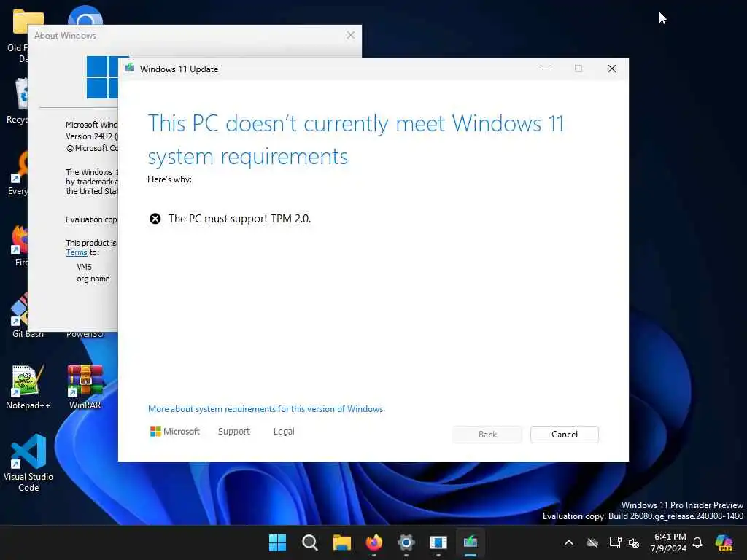This screenshot has height=560, width=747.
Task: Click the 'org name' text in About Windows
Action: [93, 279]
